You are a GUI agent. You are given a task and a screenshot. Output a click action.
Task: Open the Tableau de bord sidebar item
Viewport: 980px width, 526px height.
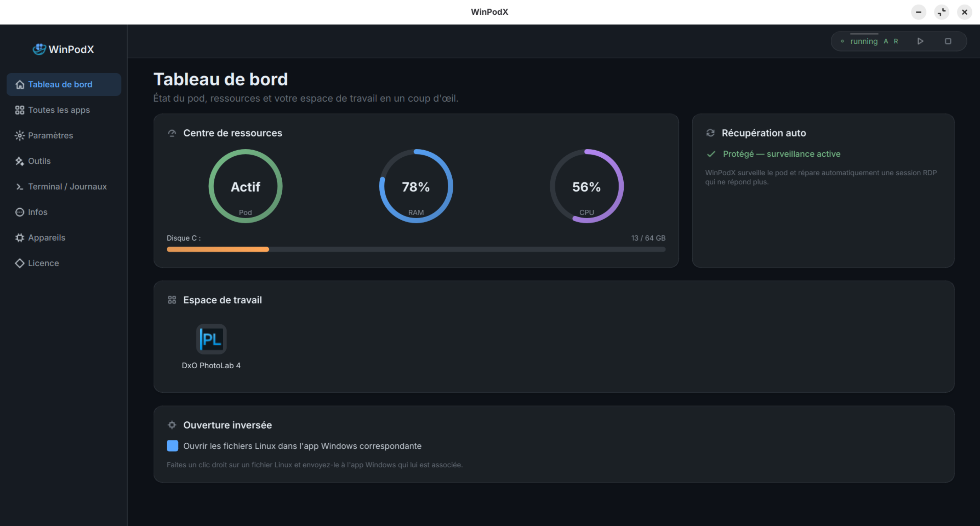pyautogui.click(x=64, y=85)
